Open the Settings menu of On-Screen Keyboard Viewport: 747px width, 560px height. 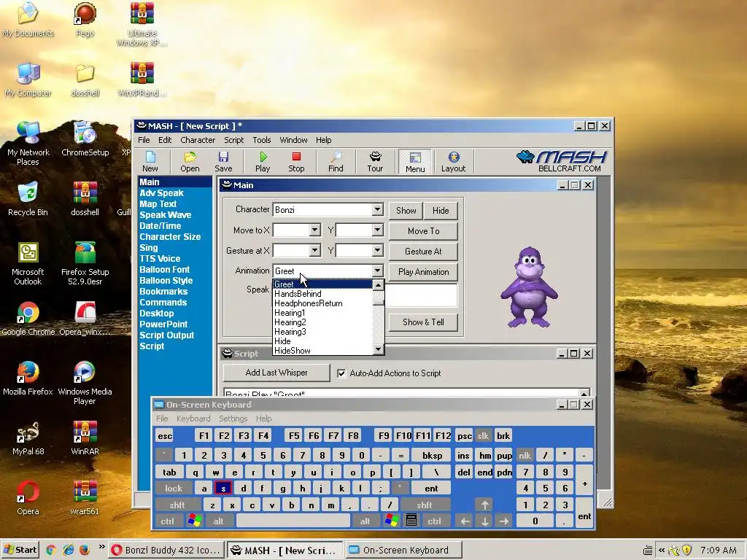click(x=233, y=419)
